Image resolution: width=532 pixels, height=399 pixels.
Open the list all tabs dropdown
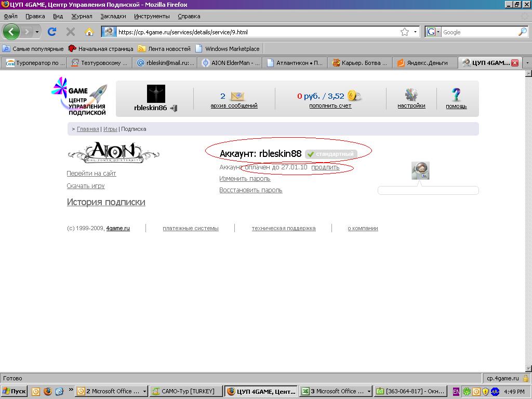527,63
